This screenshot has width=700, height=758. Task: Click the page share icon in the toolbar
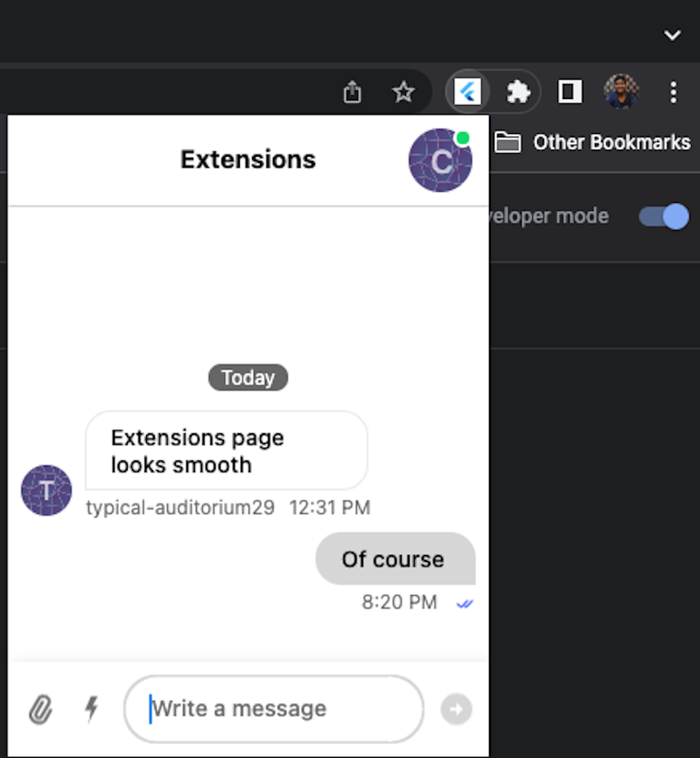click(353, 91)
